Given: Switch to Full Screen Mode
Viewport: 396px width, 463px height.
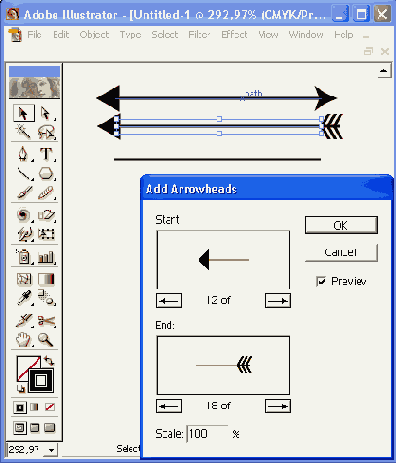Looking at the screenshot, I should (x=50, y=428).
